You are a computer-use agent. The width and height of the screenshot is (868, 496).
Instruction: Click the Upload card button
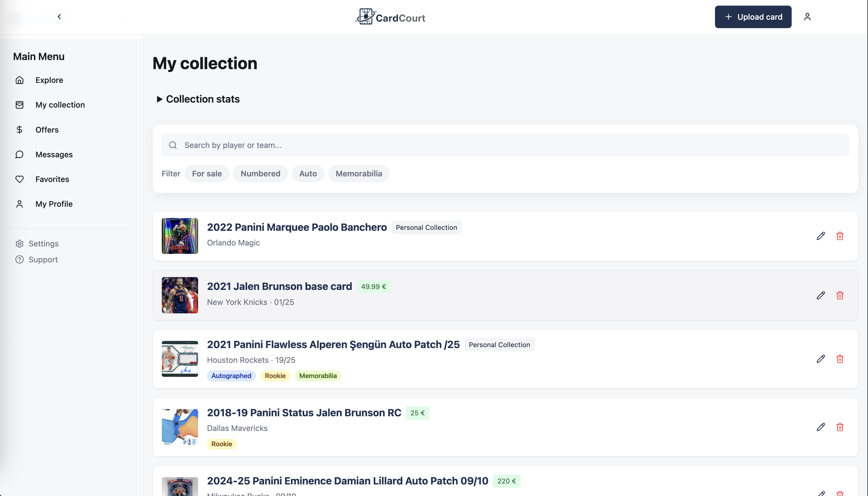pyautogui.click(x=753, y=17)
